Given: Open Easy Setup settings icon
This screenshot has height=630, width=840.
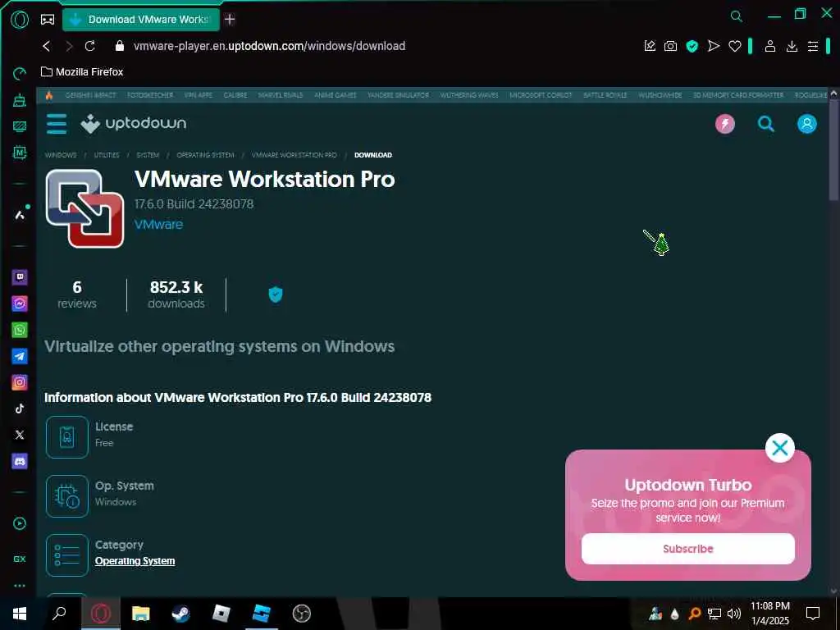Looking at the screenshot, I should pos(813,46).
